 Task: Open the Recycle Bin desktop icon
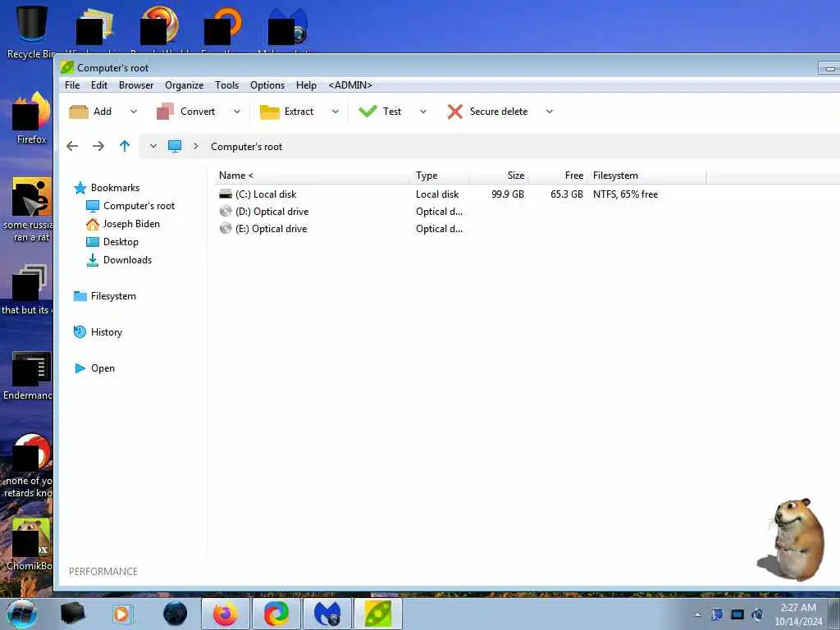31,31
